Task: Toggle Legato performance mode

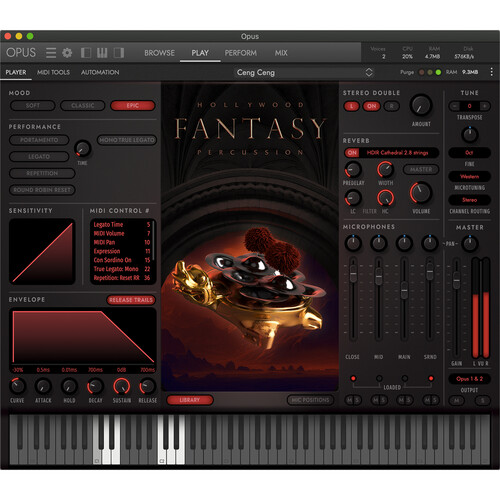Action: (x=39, y=156)
